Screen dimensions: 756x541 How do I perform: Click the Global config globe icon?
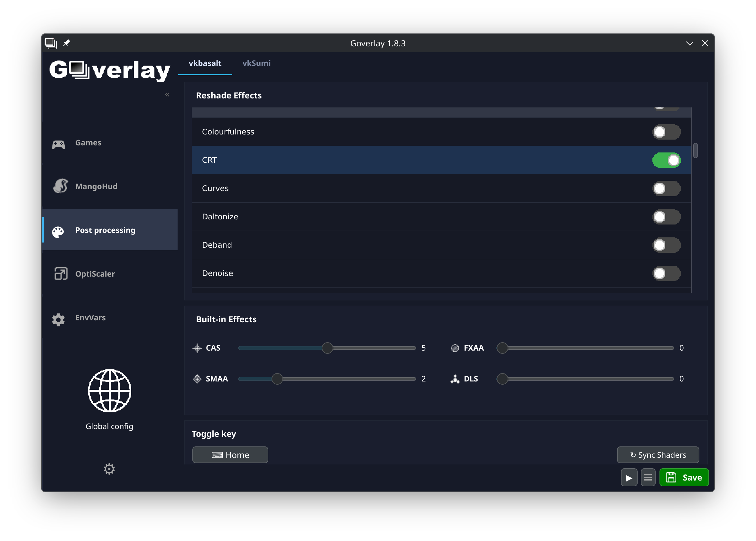point(110,390)
